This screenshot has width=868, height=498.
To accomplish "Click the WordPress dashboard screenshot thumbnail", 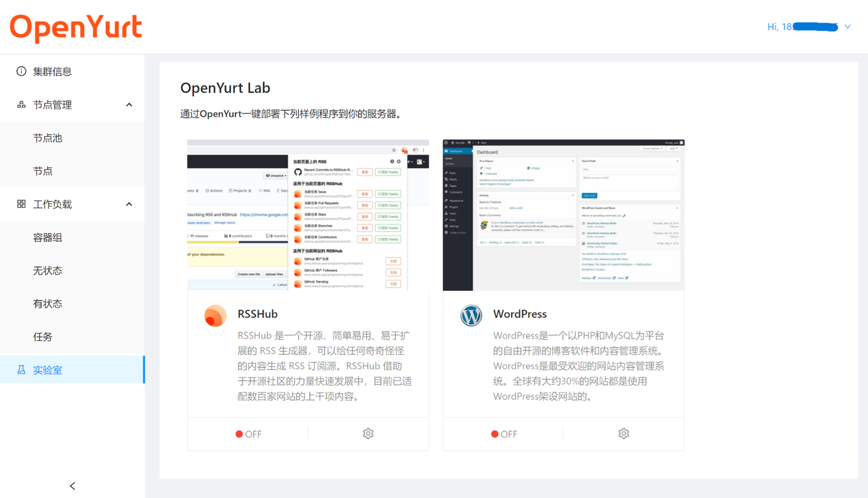I will pyautogui.click(x=564, y=215).
